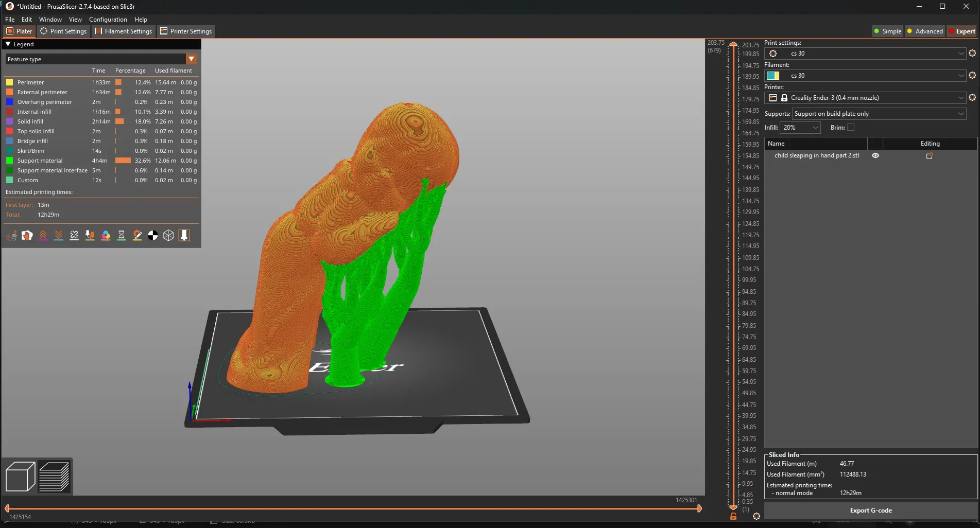Switch to Filament Settings tab
Image resolution: width=980 pixels, height=528 pixels.
click(124, 31)
